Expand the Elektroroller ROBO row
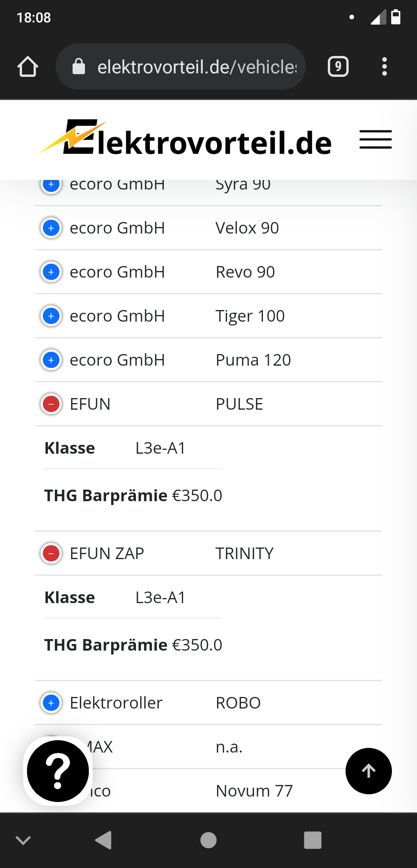Image resolution: width=417 pixels, height=868 pixels. tap(51, 703)
